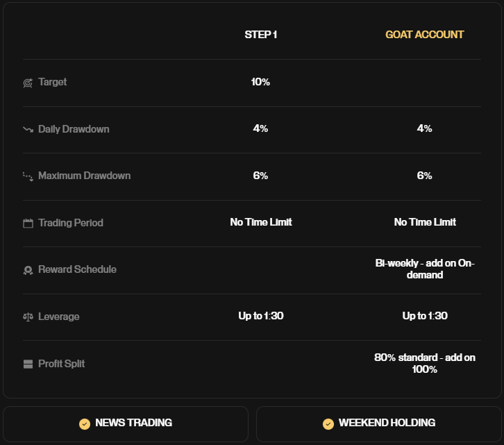Image resolution: width=504 pixels, height=445 pixels.
Task: Click the Leverage balance scale icon
Action: click(x=28, y=317)
